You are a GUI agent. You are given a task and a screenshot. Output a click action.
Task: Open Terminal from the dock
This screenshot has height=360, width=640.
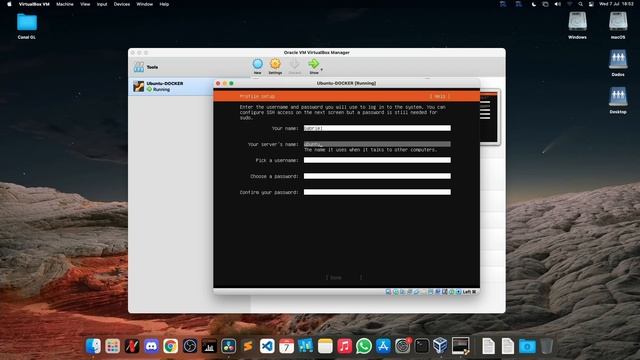click(422, 346)
